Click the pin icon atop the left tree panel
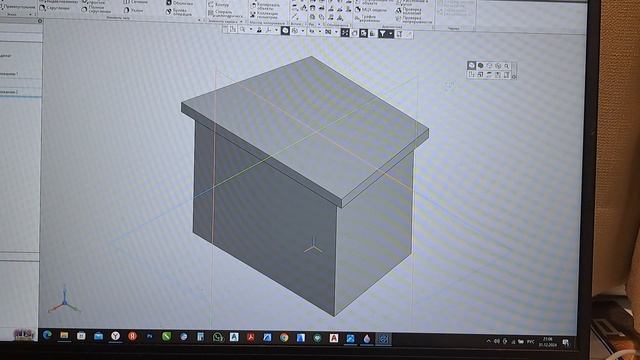The width and height of the screenshot is (640, 360). 40,20
